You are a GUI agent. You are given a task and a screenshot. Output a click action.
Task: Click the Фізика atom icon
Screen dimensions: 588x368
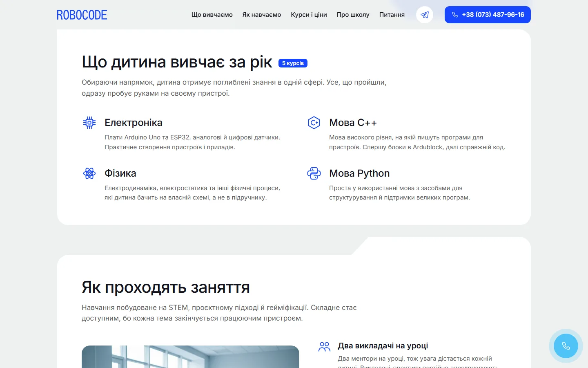(89, 173)
